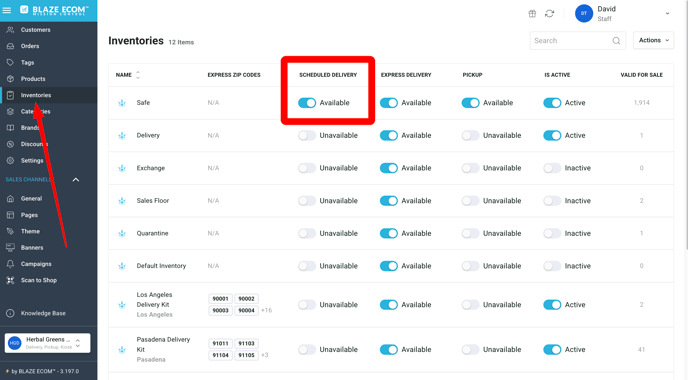Click the Customers sidebar icon
This screenshot has width=688, height=380.
(11, 30)
